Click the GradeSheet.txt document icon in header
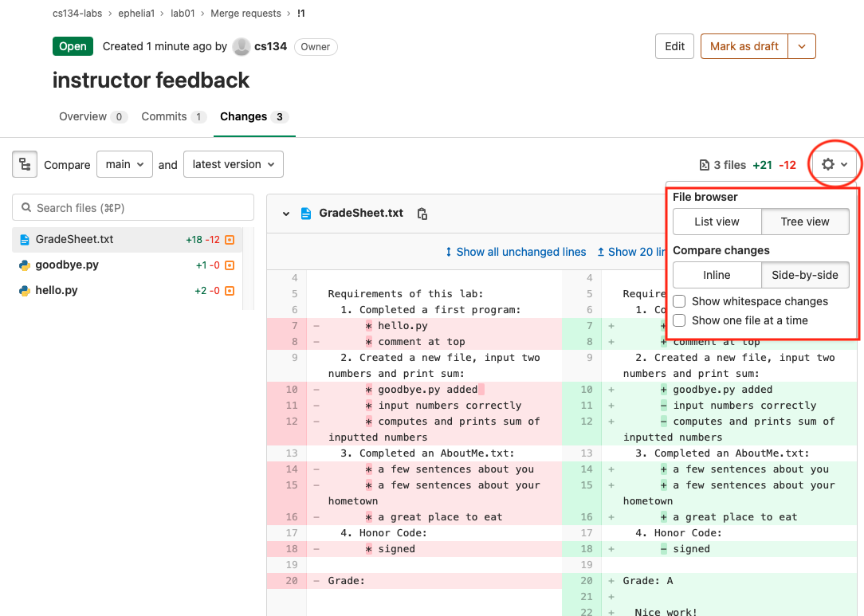 306,214
